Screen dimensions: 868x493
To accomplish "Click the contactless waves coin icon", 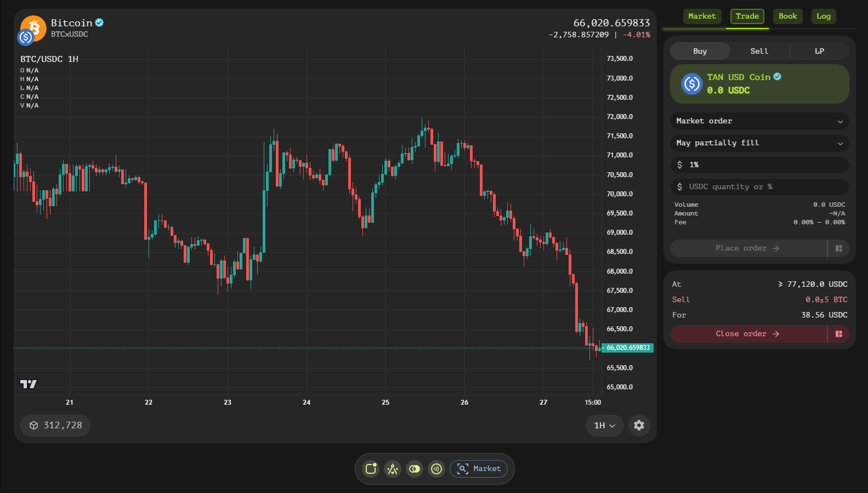I will (x=436, y=469).
